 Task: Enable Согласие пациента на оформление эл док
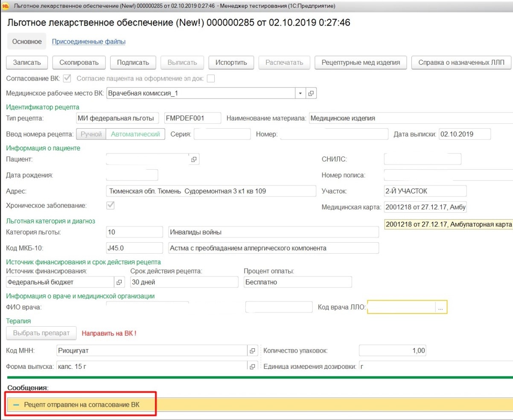click(210, 78)
